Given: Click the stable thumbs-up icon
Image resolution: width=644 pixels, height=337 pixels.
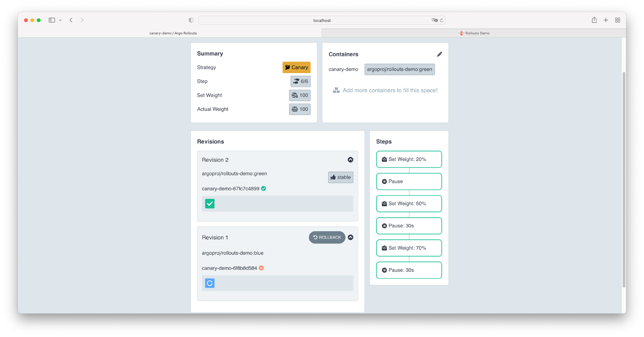Looking at the screenshot, I should (x=333, y=177).
